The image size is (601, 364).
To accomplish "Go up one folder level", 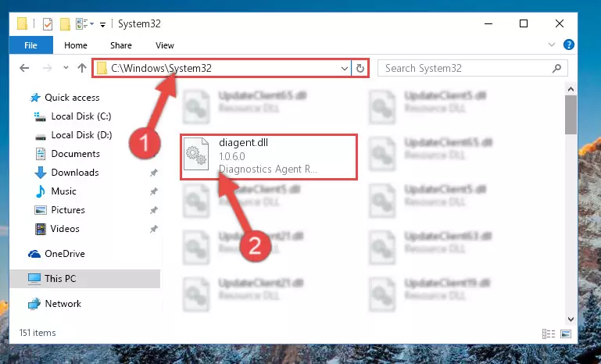I will click(81, 68).
